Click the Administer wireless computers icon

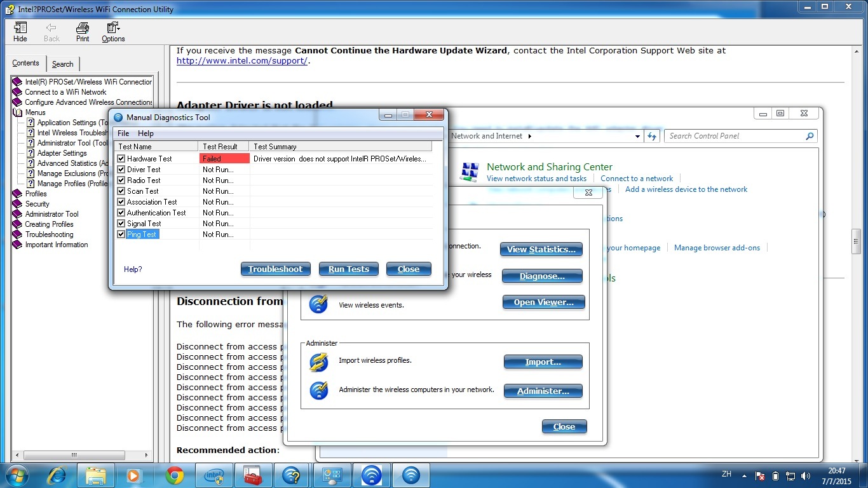[319, 390]
